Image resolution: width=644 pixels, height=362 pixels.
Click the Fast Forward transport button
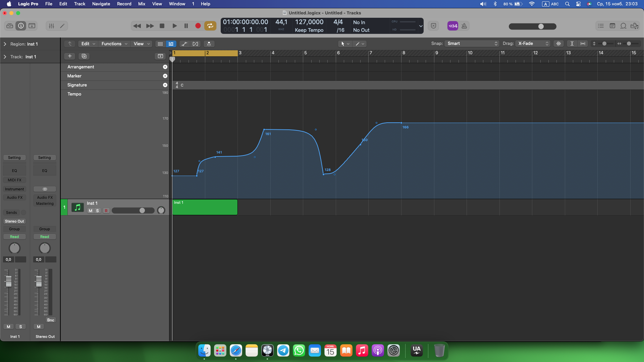click(150, 26)
